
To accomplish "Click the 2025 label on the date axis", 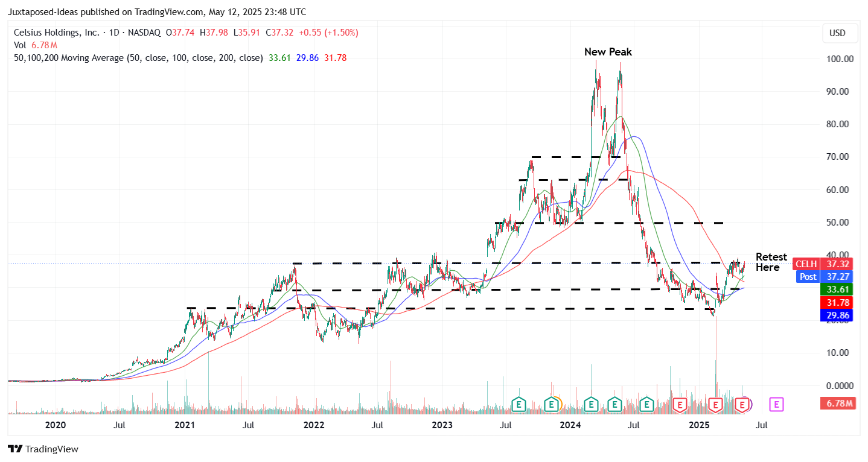I will tap(700, 425).
